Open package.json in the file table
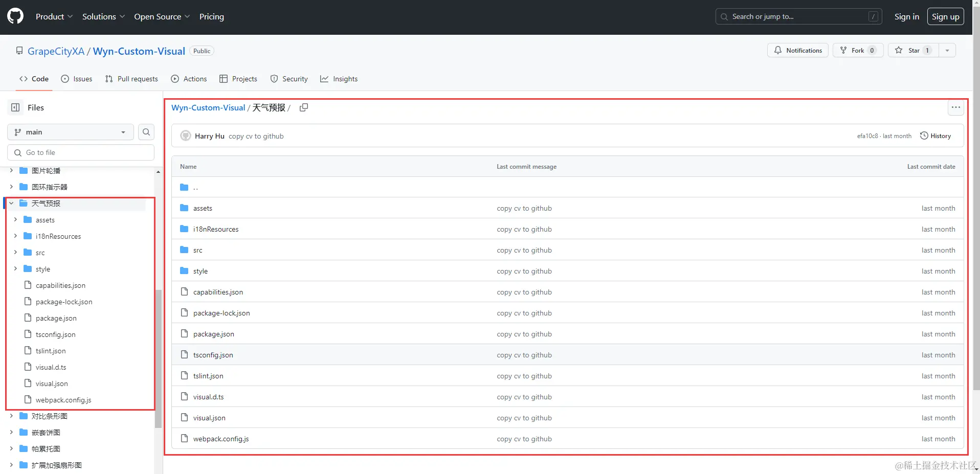Image resolution: width=980 pixels, height=474 pixels. tap(214, 334)
